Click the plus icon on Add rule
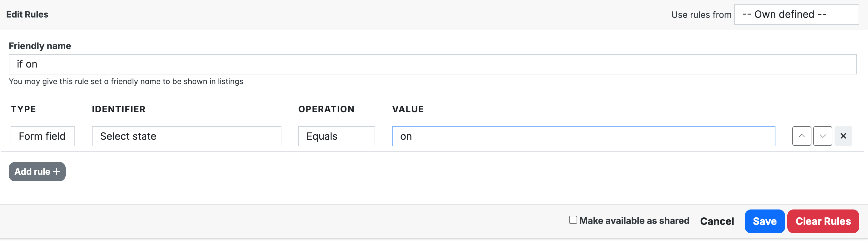This screenshot has height=242, width=868. click(x=57, y=172)
